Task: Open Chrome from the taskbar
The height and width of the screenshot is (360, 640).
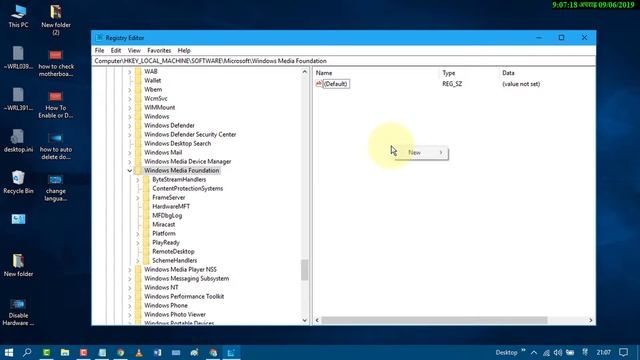Action: point(120,352)
